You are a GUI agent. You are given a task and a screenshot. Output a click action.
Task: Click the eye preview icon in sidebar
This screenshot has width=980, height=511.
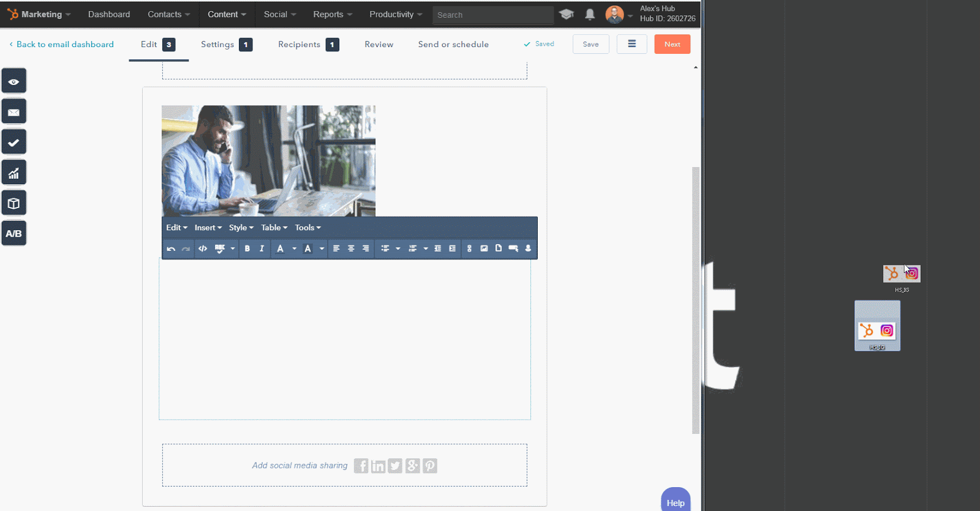[x=13, y=81]
